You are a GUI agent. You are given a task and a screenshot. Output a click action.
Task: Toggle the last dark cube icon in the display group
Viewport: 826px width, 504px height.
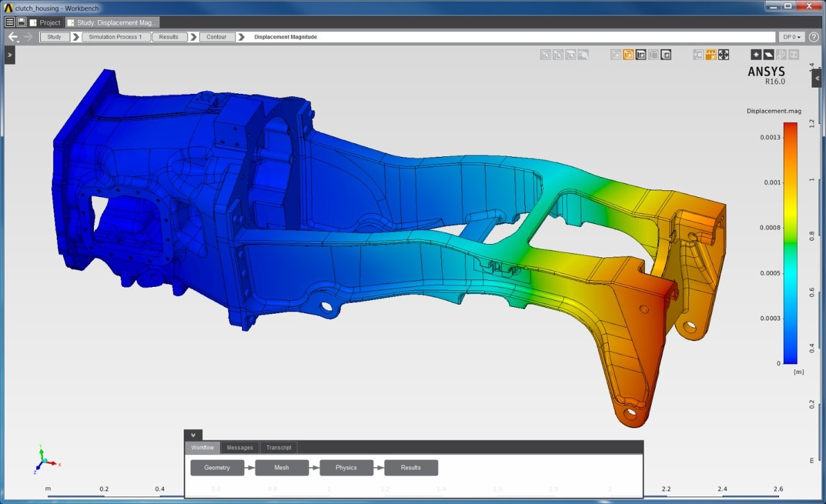[666, 55]
